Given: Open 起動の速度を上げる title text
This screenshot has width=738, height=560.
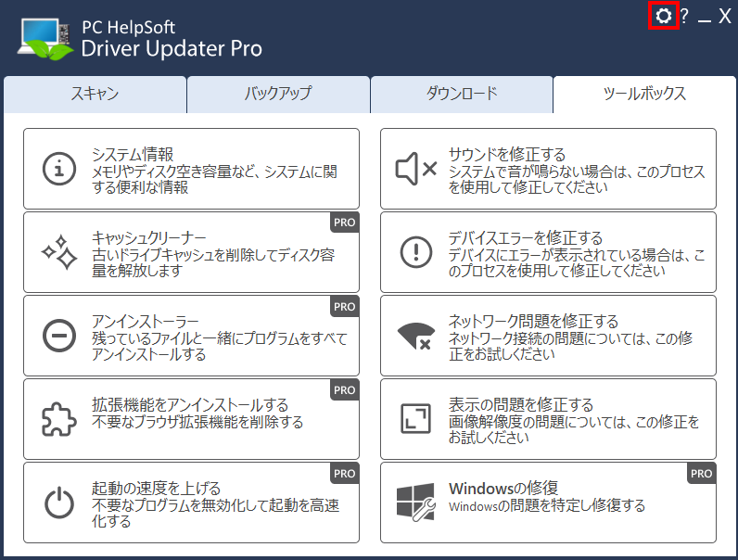Looking at the screenshot, I should click(157, 488).
